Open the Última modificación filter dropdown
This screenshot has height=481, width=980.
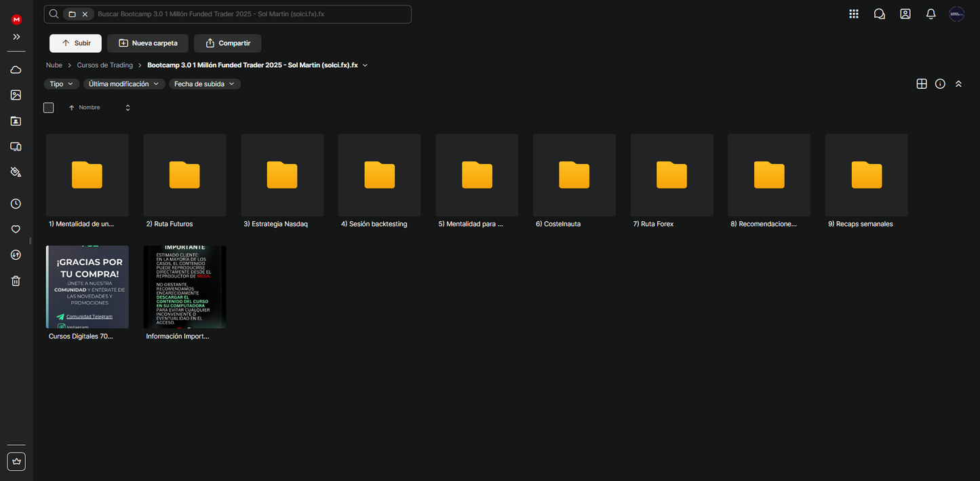coord(124,84)
